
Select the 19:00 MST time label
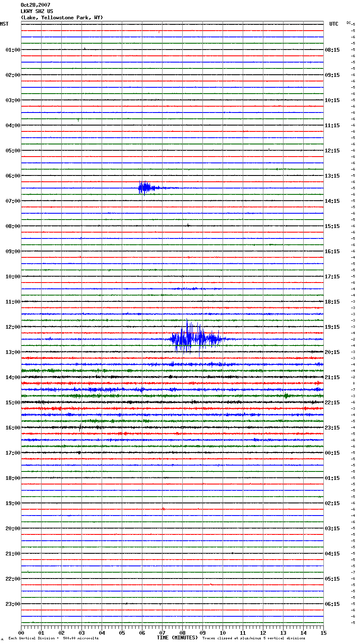[13, 503]
